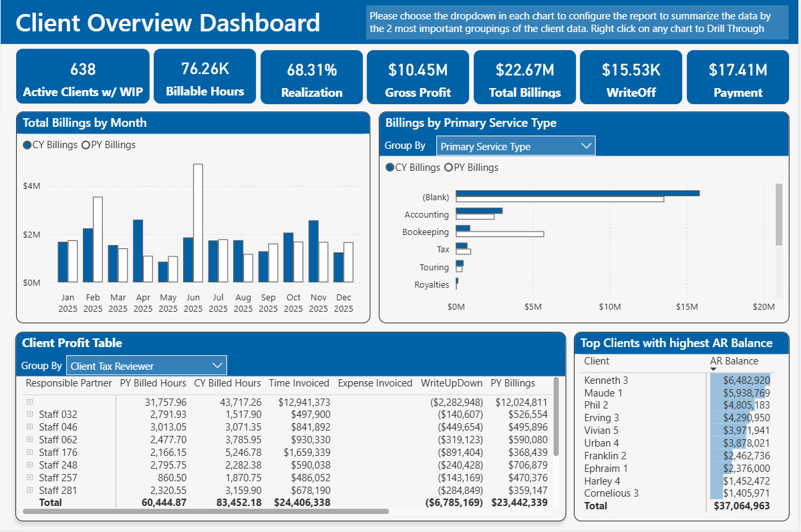Expand the Staff 062 row
The image size is (801, 532).
click(29, 440)
